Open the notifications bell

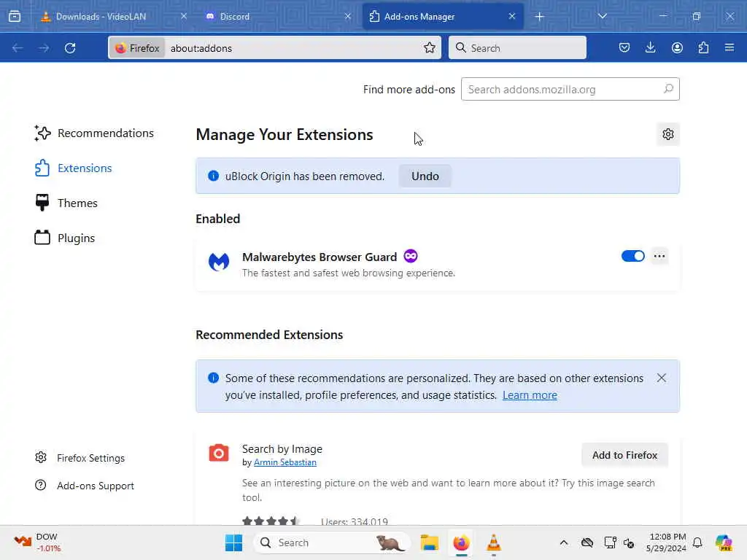click(x=697, y=542)
